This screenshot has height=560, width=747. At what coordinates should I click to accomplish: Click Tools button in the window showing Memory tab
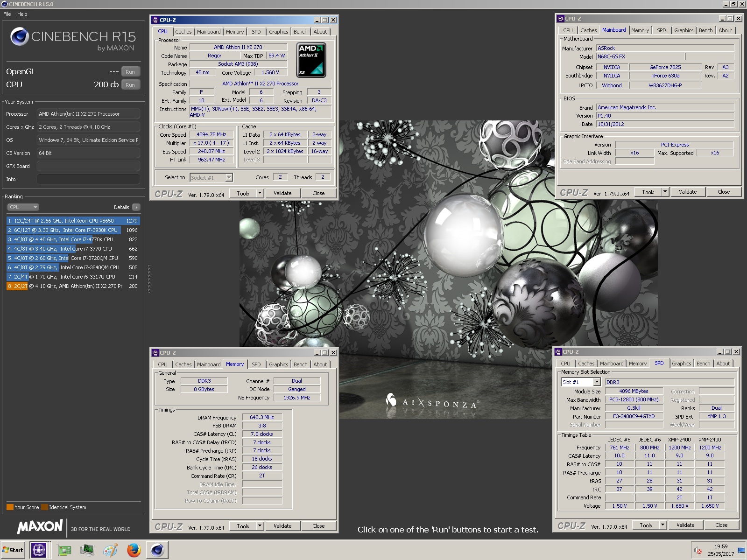tap(243, 526)
